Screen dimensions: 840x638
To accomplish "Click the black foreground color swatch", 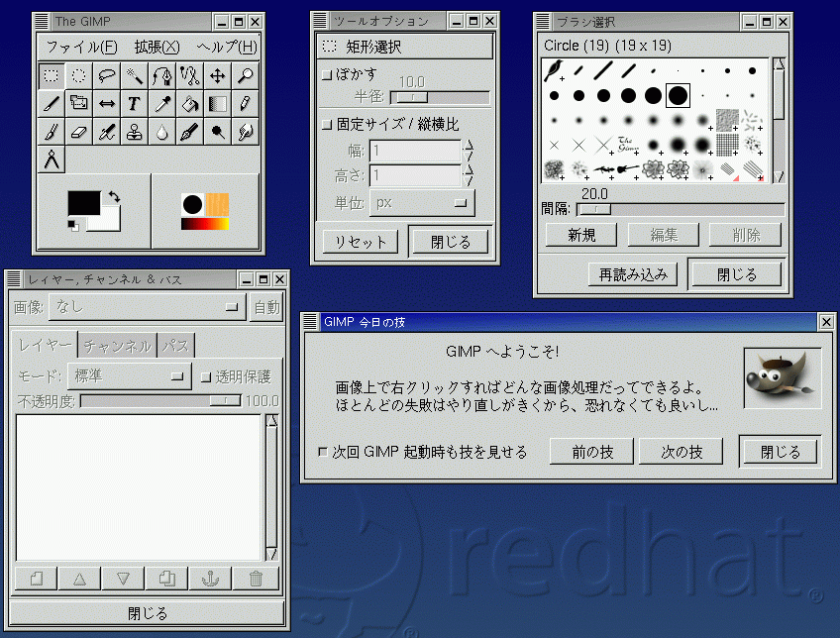I will pos(84,203).
